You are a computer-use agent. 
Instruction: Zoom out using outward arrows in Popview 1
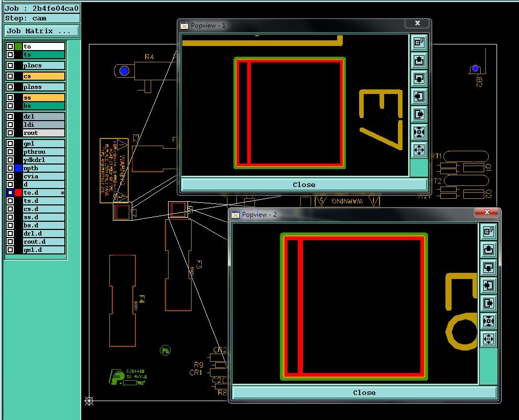tap(419, 150)
